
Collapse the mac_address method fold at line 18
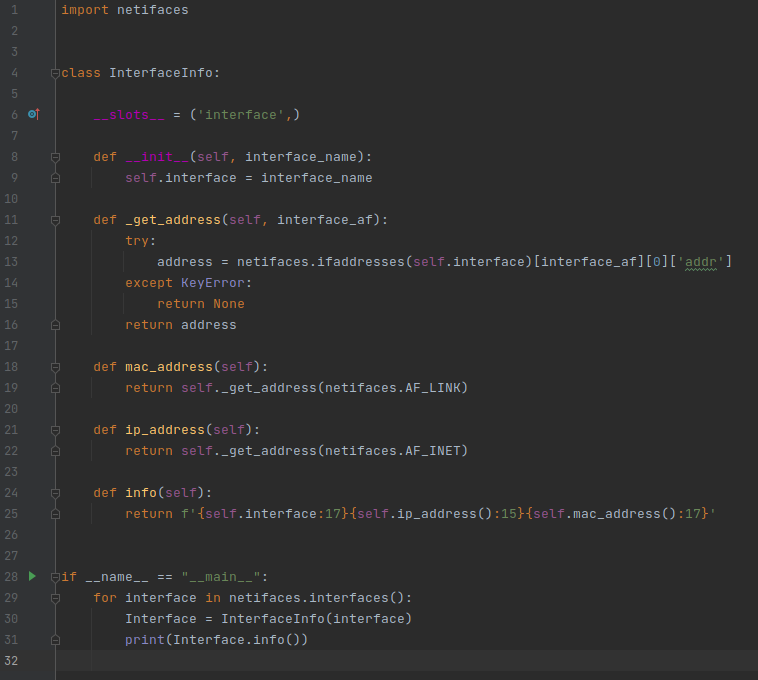tap(55, 367)
